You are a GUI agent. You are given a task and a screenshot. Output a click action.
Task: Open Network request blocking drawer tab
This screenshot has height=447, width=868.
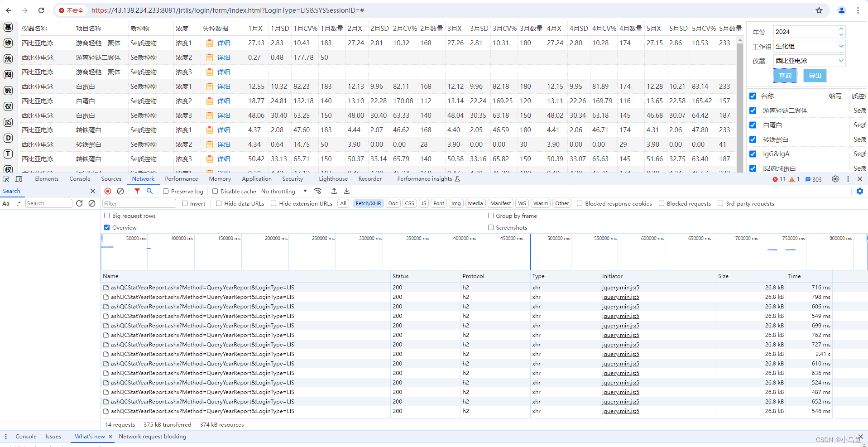(152, 437)
